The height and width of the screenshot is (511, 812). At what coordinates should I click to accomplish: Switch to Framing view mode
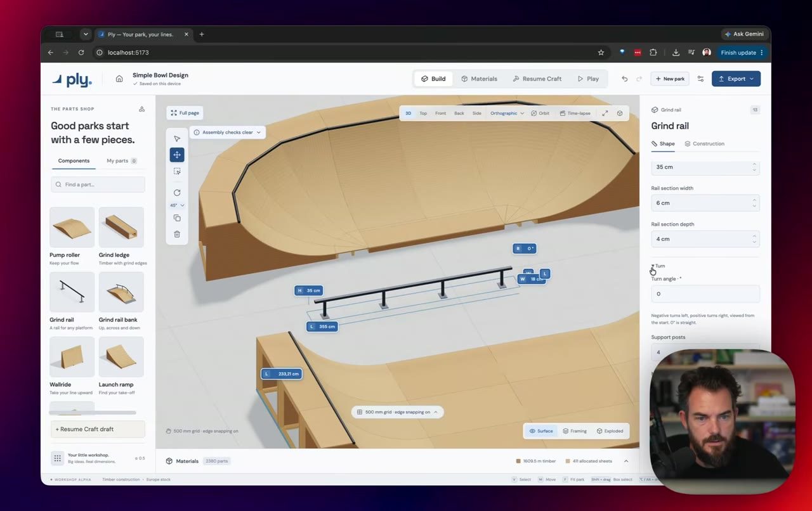point(574,431)
